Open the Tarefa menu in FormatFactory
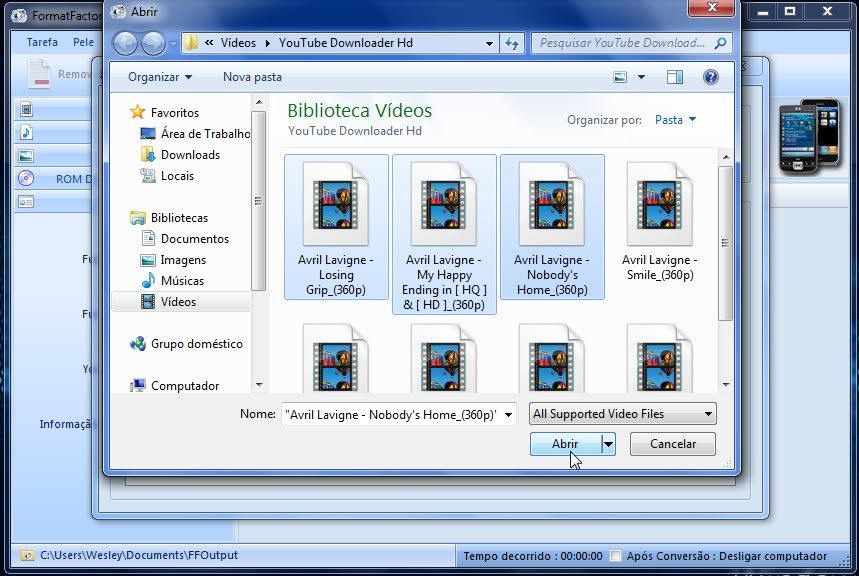The image size is (859, 576). [42, 43]
